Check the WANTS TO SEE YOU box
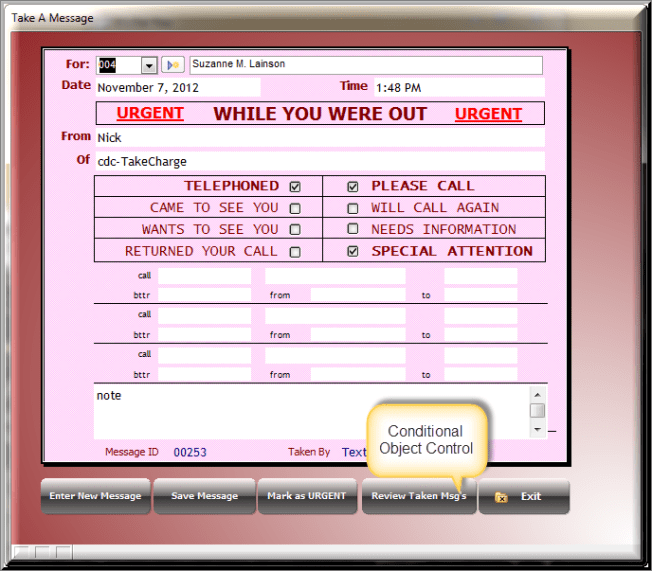 pyautogui.click(x=295, y=230)
